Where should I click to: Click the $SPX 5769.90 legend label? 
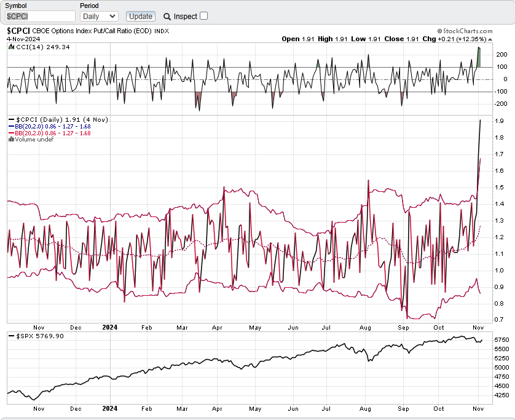39,335
